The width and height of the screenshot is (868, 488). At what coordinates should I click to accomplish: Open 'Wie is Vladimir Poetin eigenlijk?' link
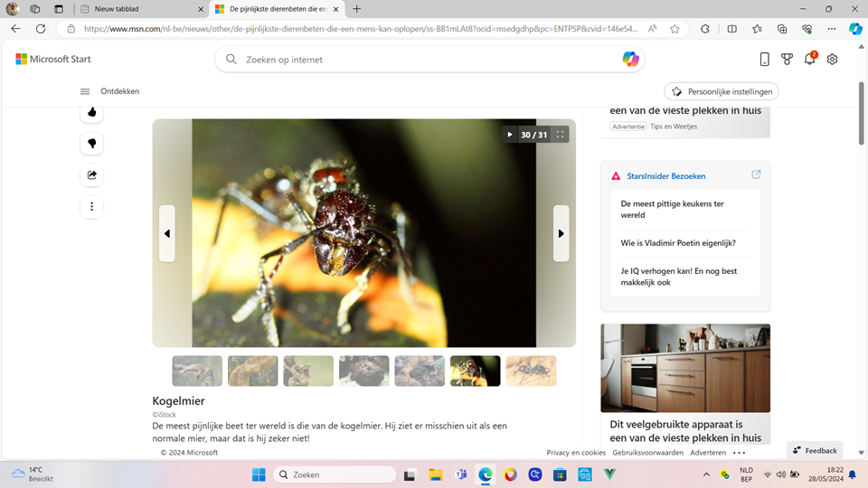678,243
